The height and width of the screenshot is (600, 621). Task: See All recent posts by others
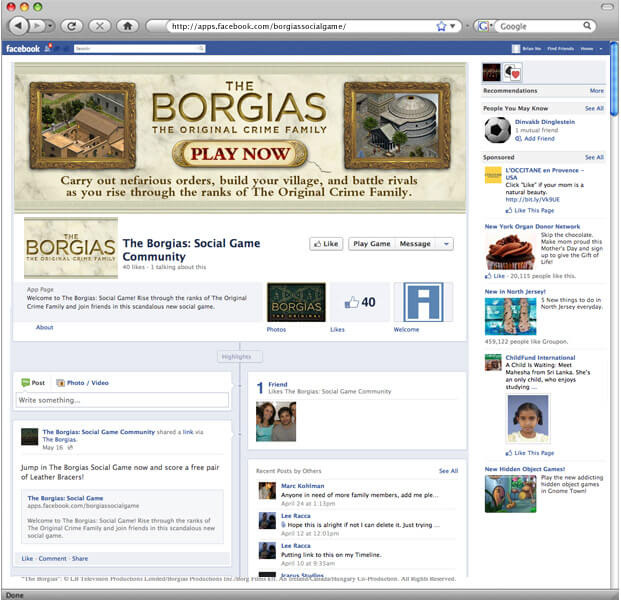coord(448,471)
